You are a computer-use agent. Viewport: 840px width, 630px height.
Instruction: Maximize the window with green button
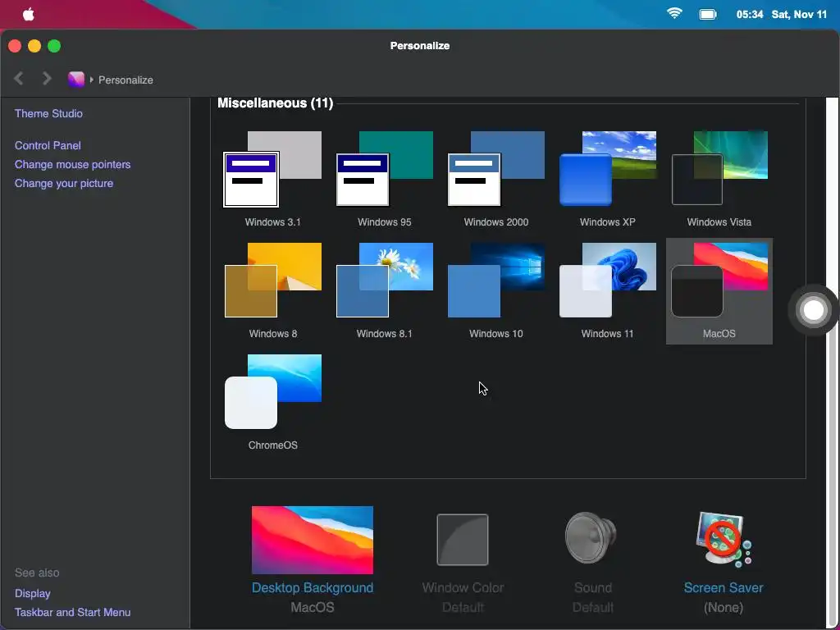[54, 46]
